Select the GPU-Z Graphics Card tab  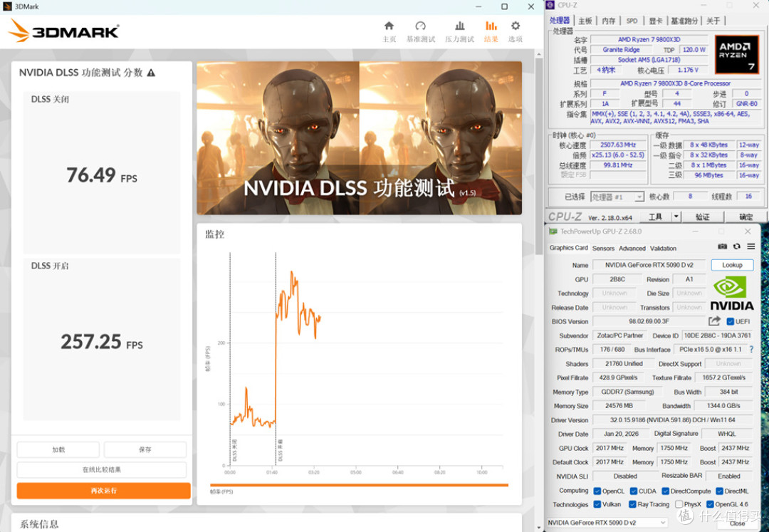[x=568, y=248]
